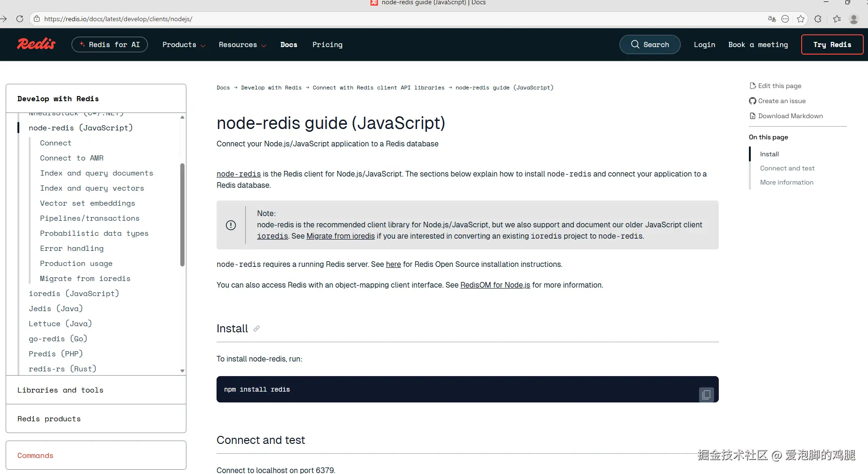The image size is (868, 474).
Task: Focus the browser address bar URL
Action: 118,19
